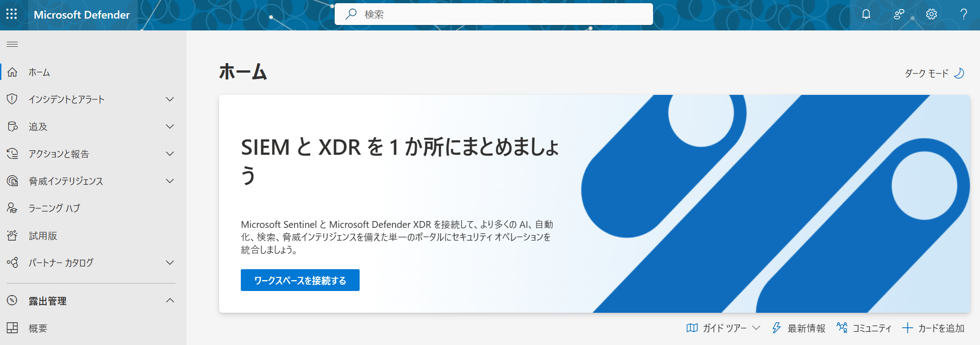
Task: Open 最新情報
Action: [799, 328]
